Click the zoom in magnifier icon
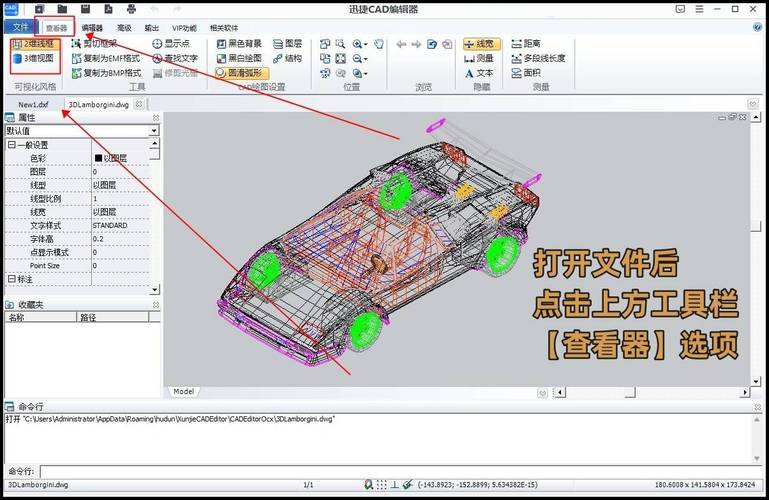 [357, 44]
